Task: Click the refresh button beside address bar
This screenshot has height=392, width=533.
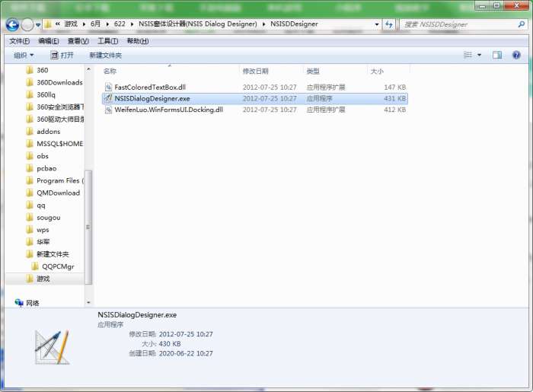Action: coord(389,24)
